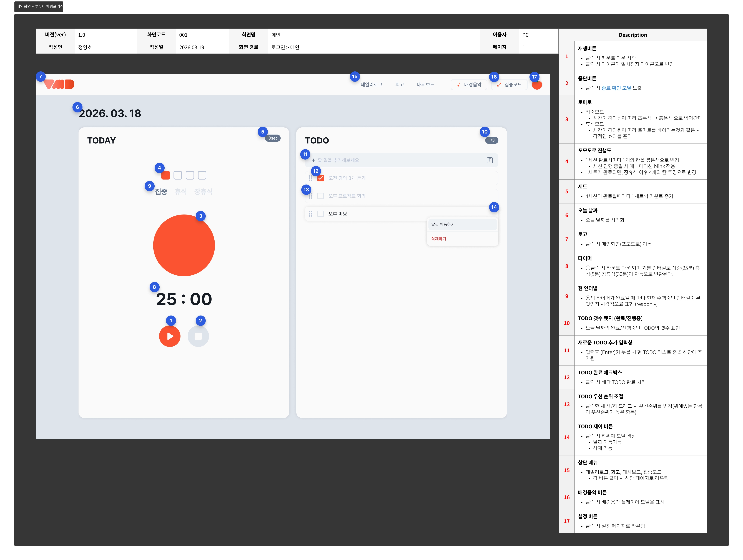Go to the 대시보드 page
Viewport: 743px width, 560px height.
(426, 85)
